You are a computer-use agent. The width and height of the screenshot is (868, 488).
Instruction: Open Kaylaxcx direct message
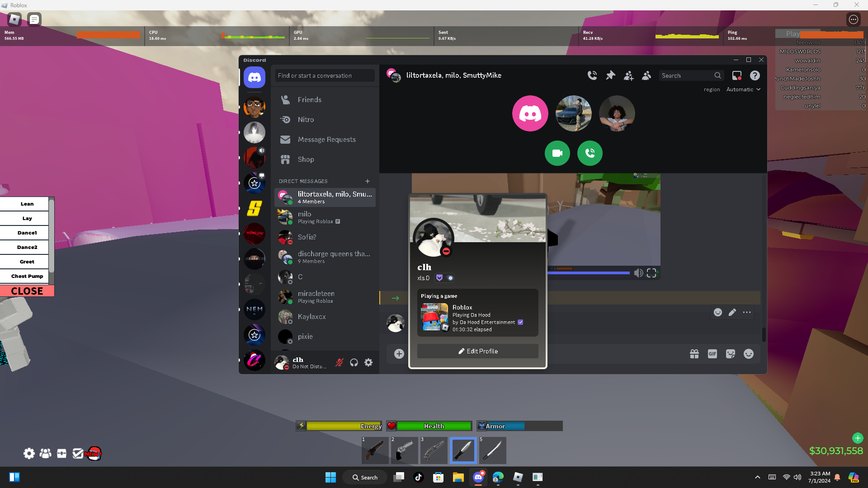tap(325, 317)
